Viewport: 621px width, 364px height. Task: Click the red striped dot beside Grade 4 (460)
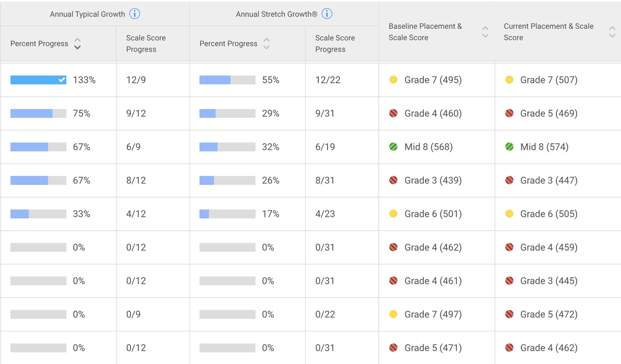[393, 113]
